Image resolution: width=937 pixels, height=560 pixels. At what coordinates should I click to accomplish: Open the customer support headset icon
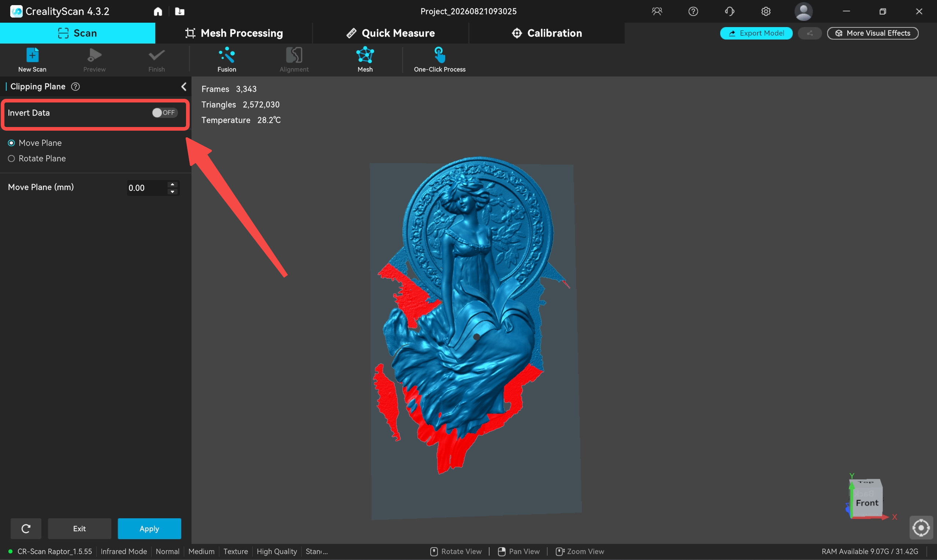[x=729, y=11]
